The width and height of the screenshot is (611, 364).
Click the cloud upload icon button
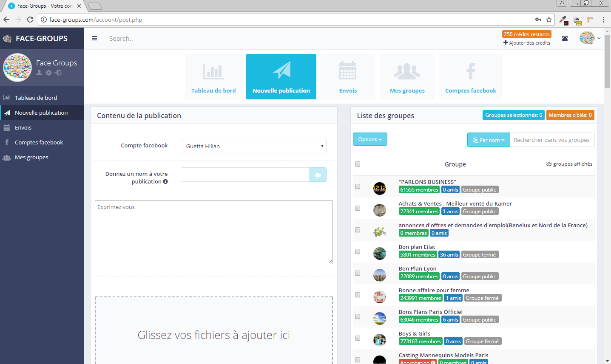coord(318,175)
